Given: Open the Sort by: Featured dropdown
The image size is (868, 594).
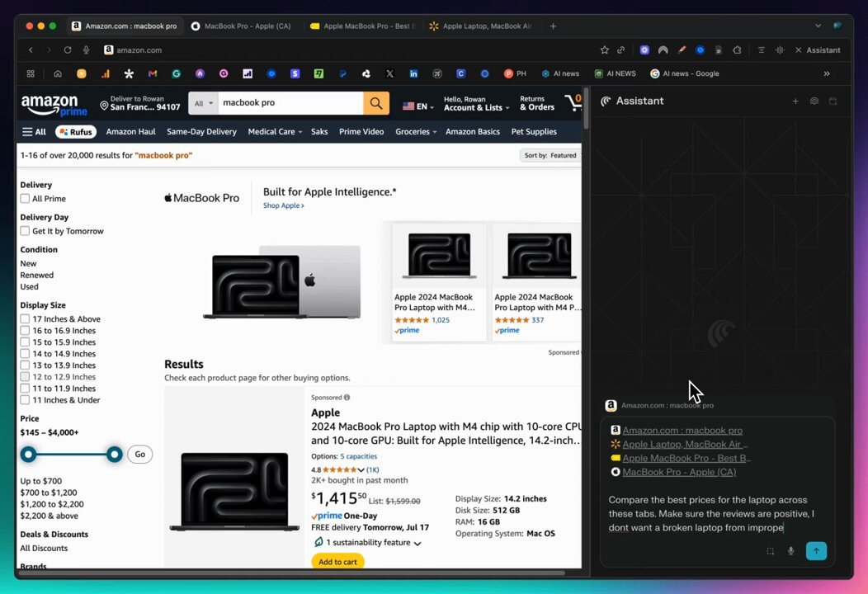Looking at the screenshot, I should click(x=550, y=156).
